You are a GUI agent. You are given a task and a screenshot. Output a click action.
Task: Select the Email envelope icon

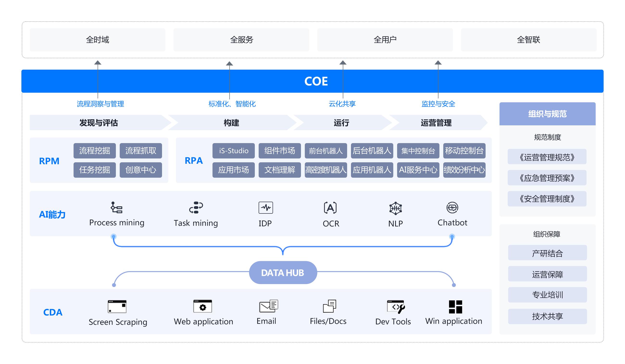click(268, 306)
